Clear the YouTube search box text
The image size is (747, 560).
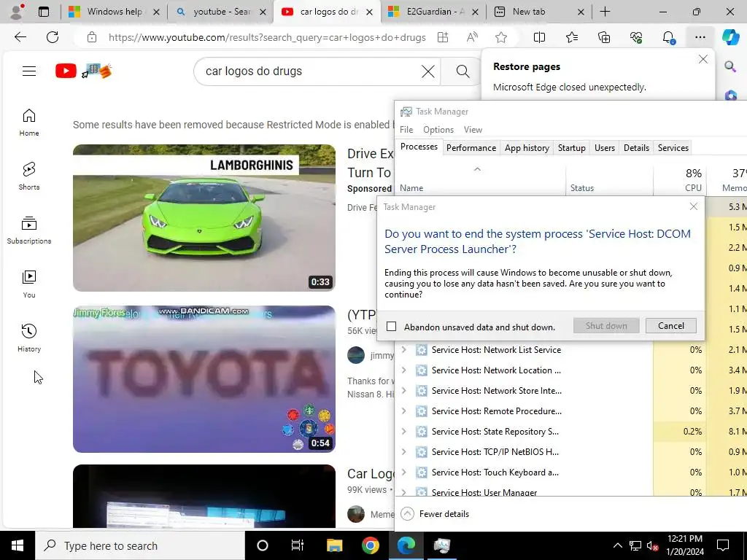[427, 71]
